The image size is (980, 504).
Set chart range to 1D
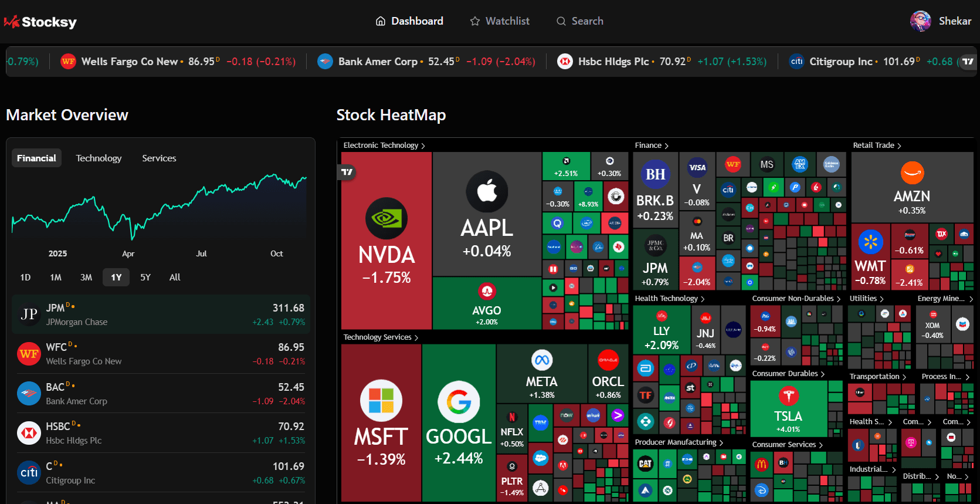tap(25, 277)
